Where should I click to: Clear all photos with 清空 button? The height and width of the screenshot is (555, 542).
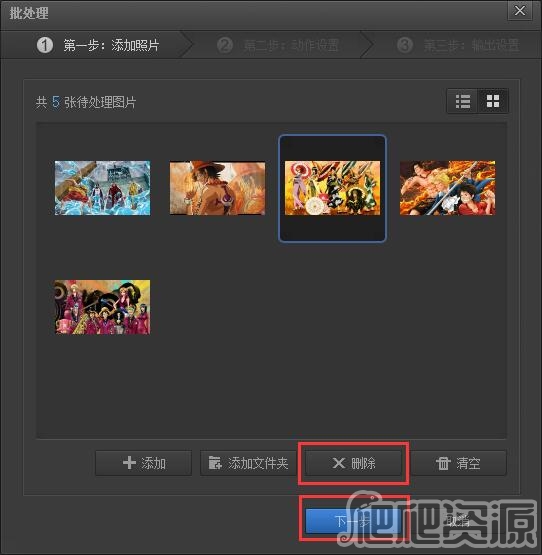458,463
